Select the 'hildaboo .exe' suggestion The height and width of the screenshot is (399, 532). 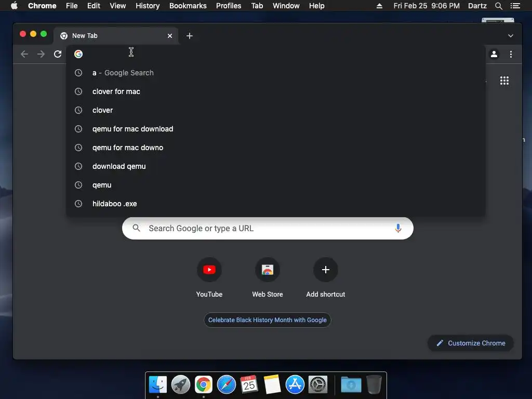point(275,203)
